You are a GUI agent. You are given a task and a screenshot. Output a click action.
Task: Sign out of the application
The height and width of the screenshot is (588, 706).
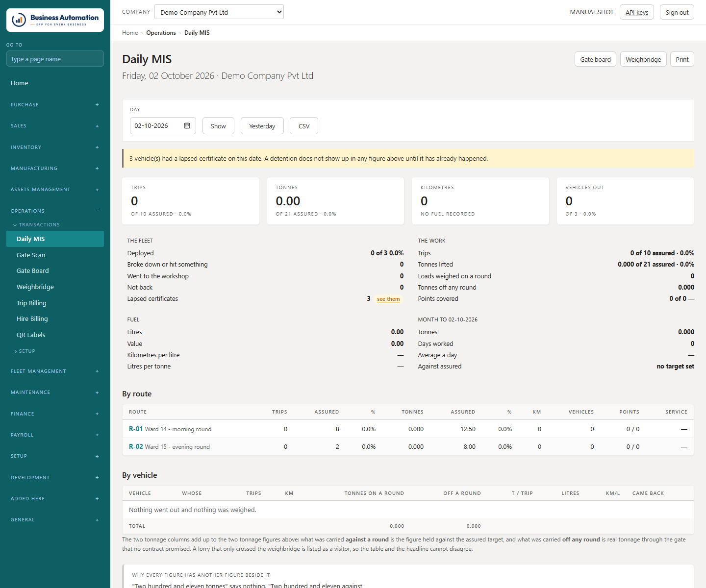coord(677,12)
